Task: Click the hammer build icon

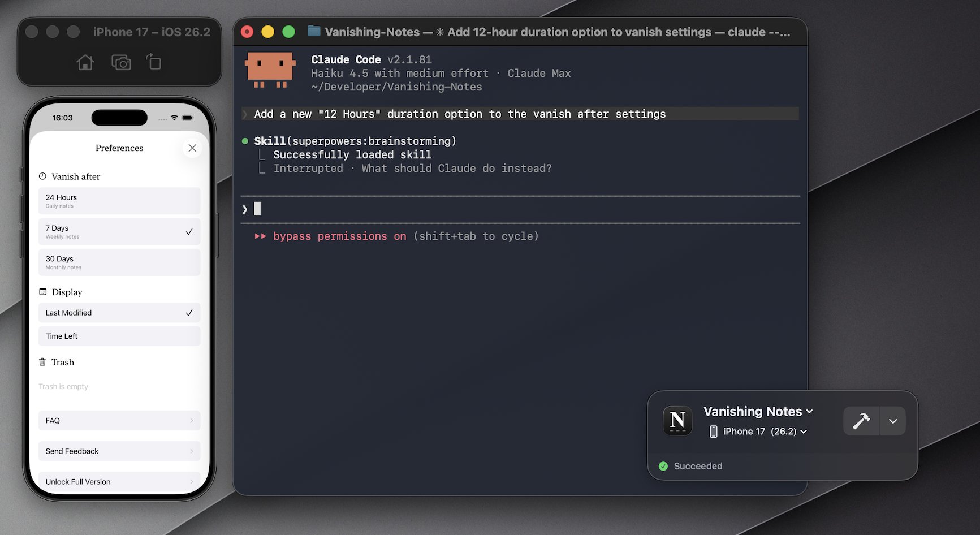Action: pyautogui.click(x=861, y=421)
